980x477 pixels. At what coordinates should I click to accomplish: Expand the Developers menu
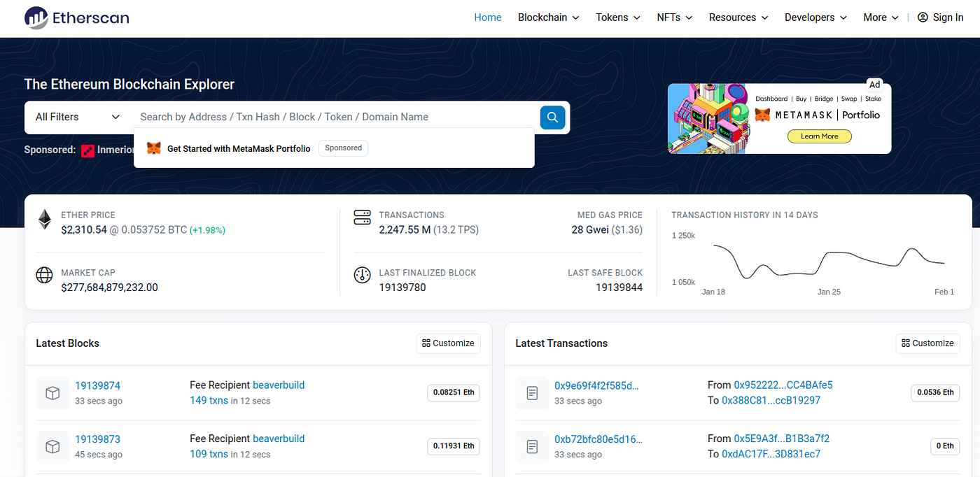(x=815, y=17)
